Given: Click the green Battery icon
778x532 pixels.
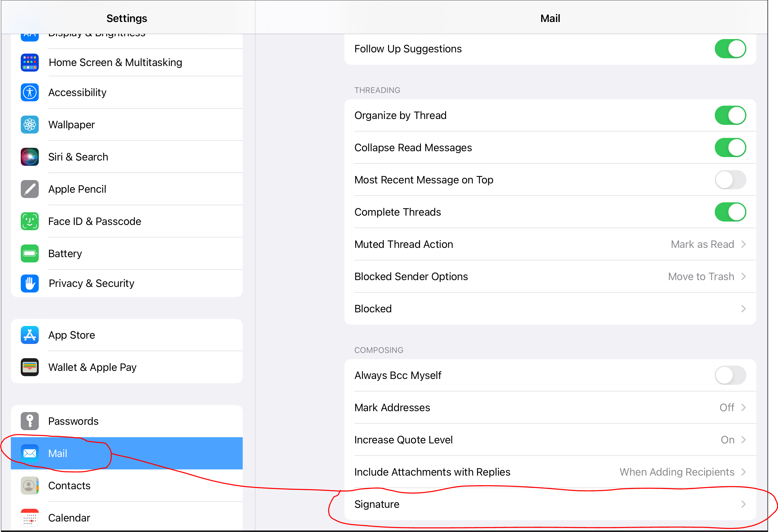Looking at the screenshot, I should click(x=29, y=253).
